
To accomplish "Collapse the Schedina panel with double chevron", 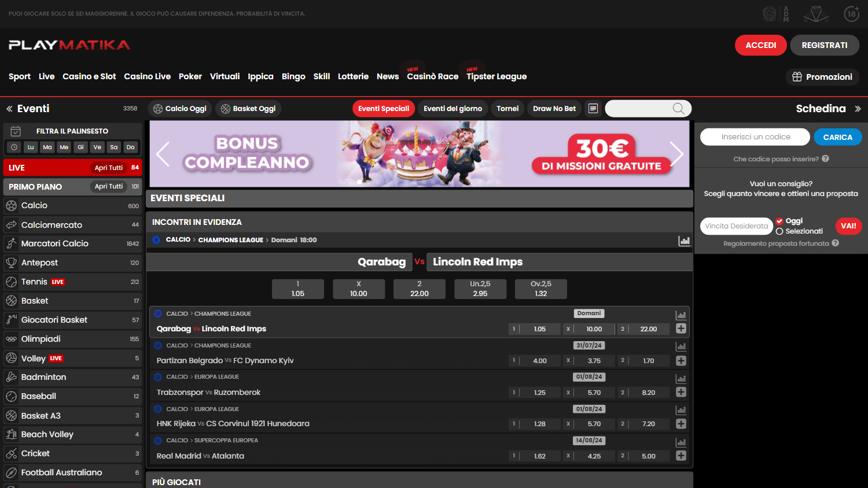I will (858, 109).
